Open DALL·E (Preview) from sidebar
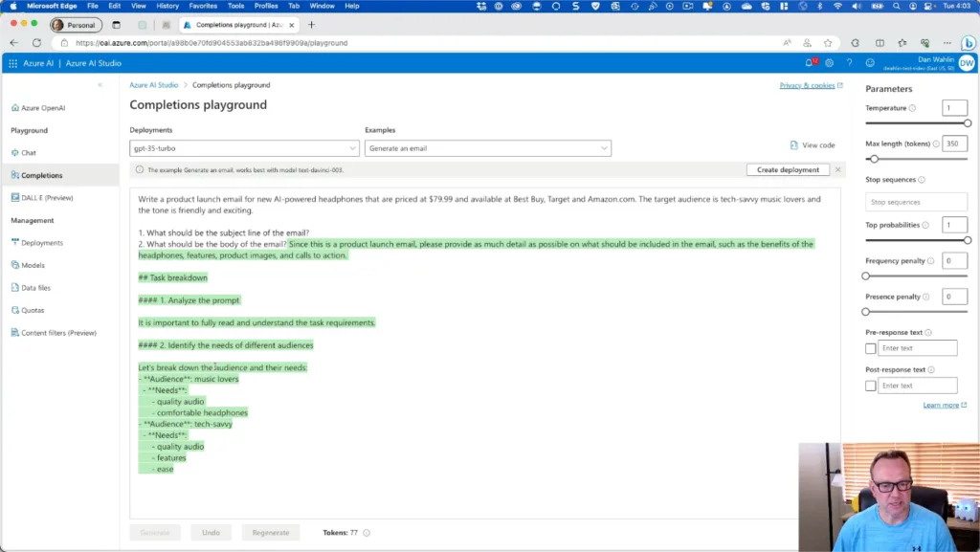 pos(46,198)
